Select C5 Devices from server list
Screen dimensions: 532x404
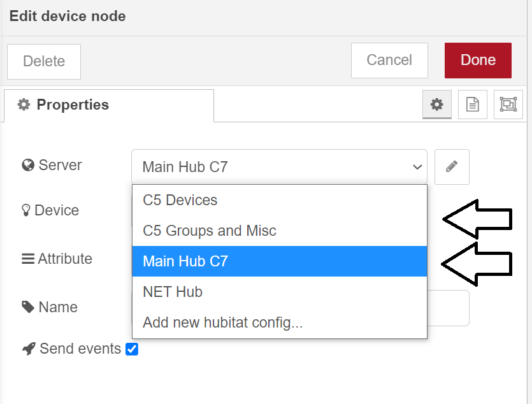(x=280, y=200)
